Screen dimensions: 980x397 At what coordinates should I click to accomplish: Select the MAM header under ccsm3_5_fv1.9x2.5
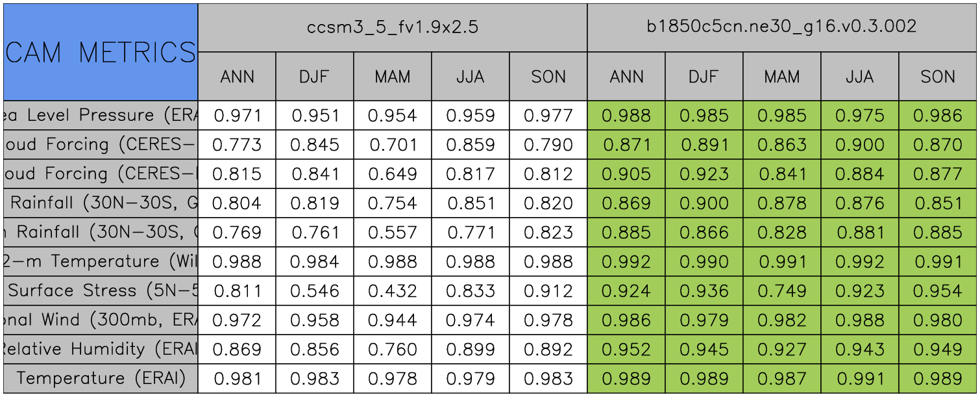(393, 77)
